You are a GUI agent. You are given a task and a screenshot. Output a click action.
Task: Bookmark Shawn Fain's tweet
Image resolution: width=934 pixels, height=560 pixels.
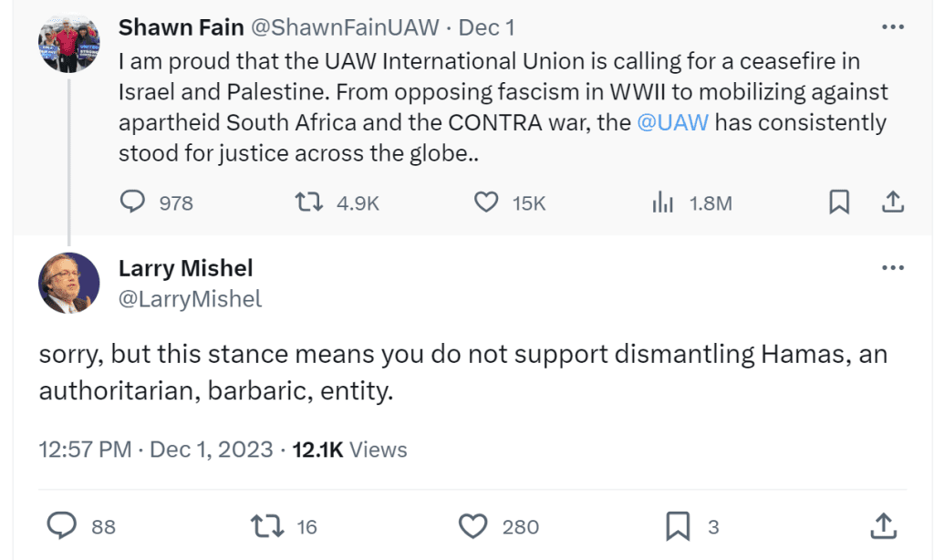click(838, 202)
